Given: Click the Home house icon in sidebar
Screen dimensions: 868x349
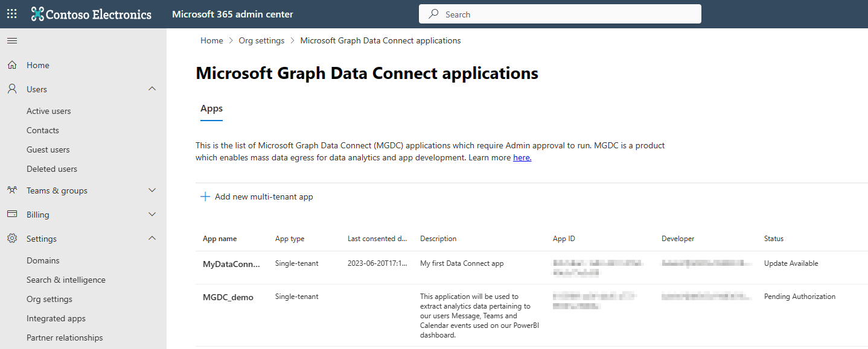Looking at the screenshot, I should point(12,64).
